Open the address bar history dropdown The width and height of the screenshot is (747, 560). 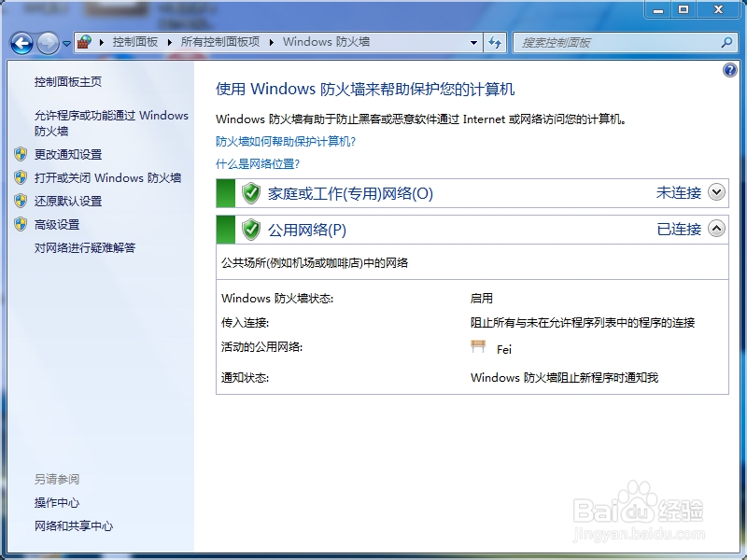point(473,42)
